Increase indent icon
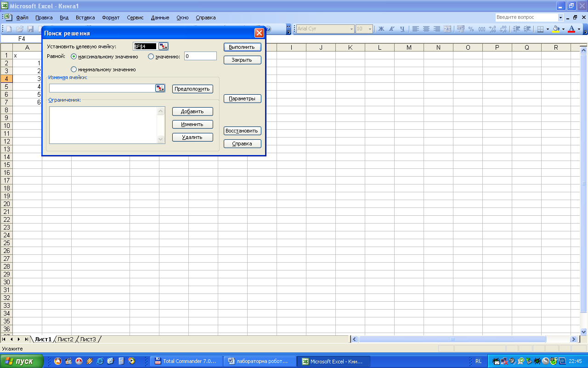The image size is (588, 368). click(x=526, y=29)
